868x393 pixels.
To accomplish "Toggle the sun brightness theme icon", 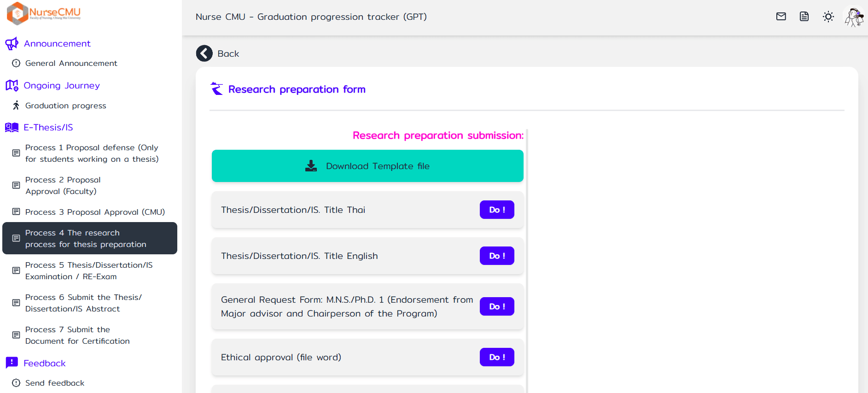I will point(828,17).
